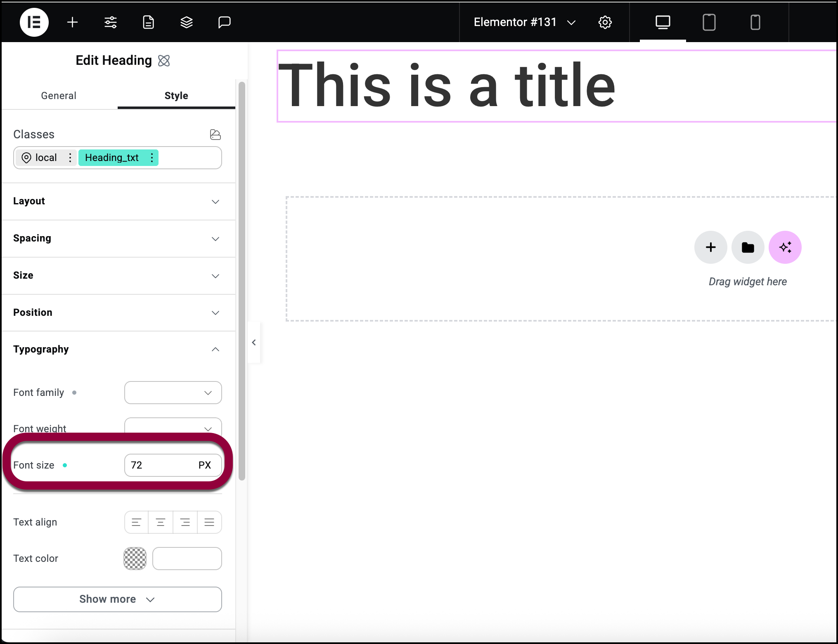Open the Font family dropdown
Image resolution: width=838 pixels, height=644 pixels.
pyautogui.click(x=173, y=393)
